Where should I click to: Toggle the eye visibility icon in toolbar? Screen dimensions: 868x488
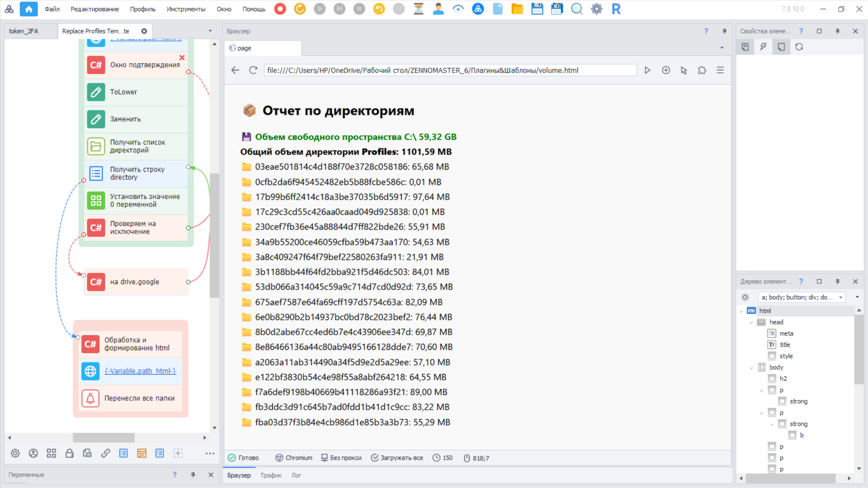[x=458, y=9]
